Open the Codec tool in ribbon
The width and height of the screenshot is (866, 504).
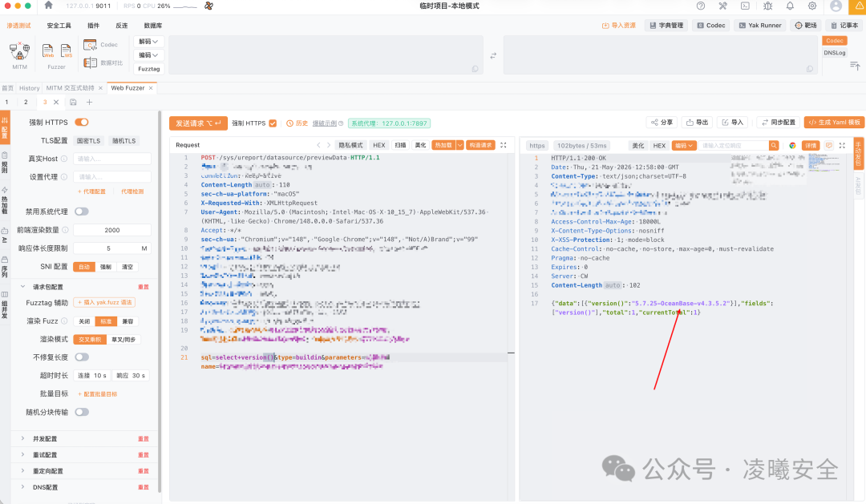[x=100, y=45]
